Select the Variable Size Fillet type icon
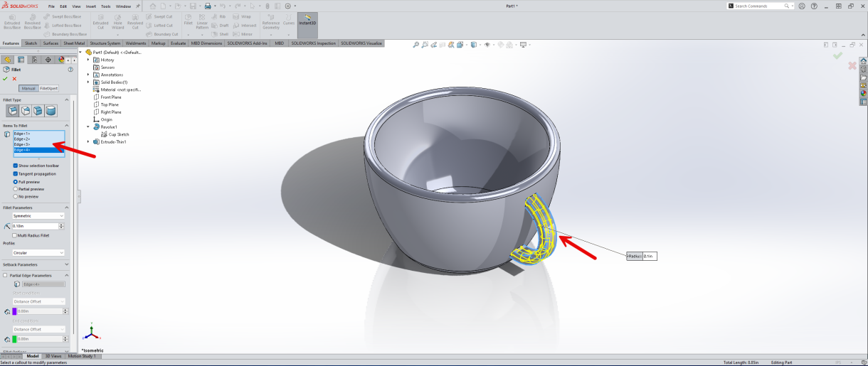868x366 pixels. click(x=26, y=111)
